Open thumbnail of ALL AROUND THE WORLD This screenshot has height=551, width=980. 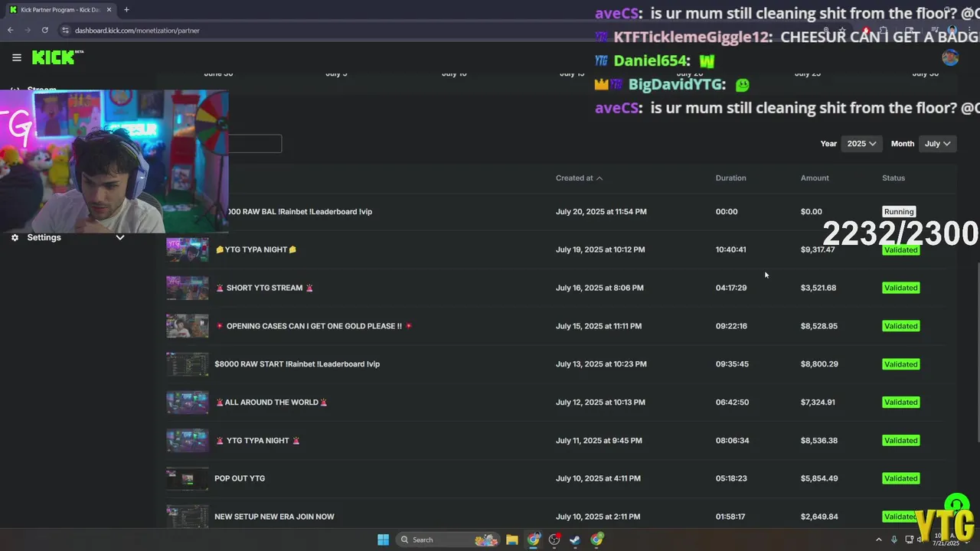coord(188,403)
